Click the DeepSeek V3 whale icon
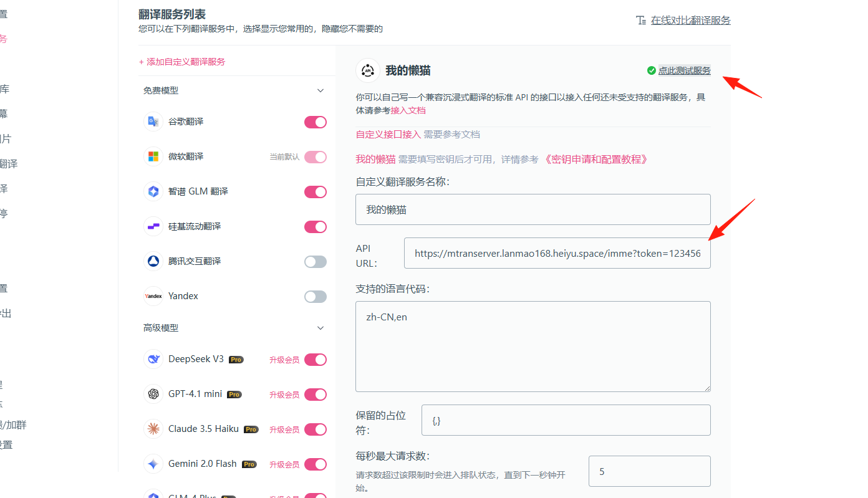The image size is (868, 498). (153, 359)
